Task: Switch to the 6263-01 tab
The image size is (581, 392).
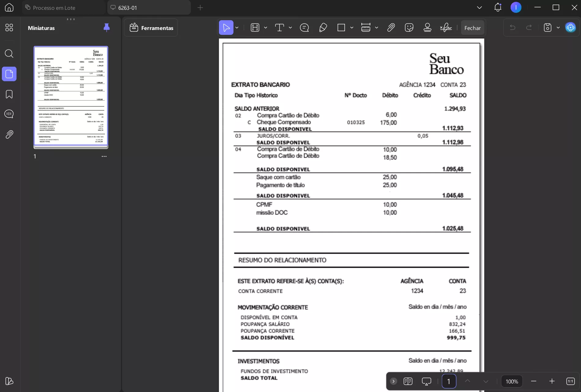Action: 149,8
